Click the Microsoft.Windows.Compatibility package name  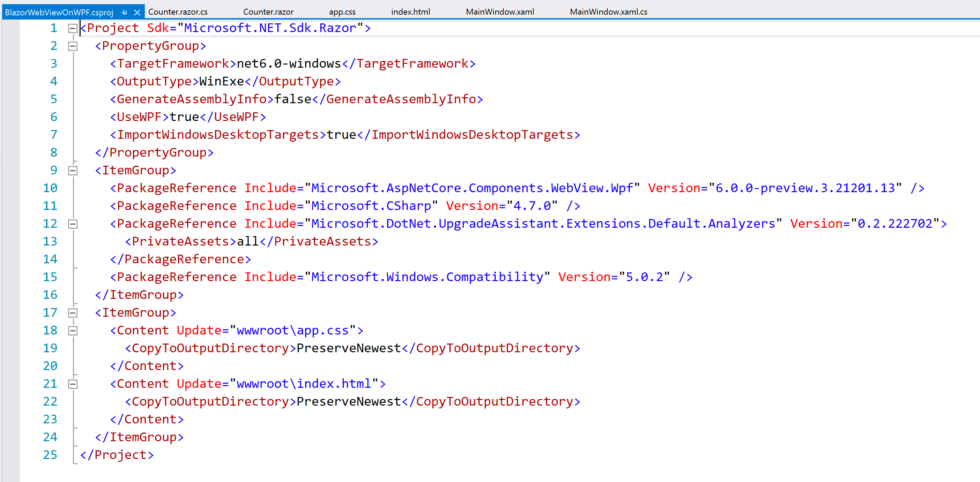pos(427,277)
